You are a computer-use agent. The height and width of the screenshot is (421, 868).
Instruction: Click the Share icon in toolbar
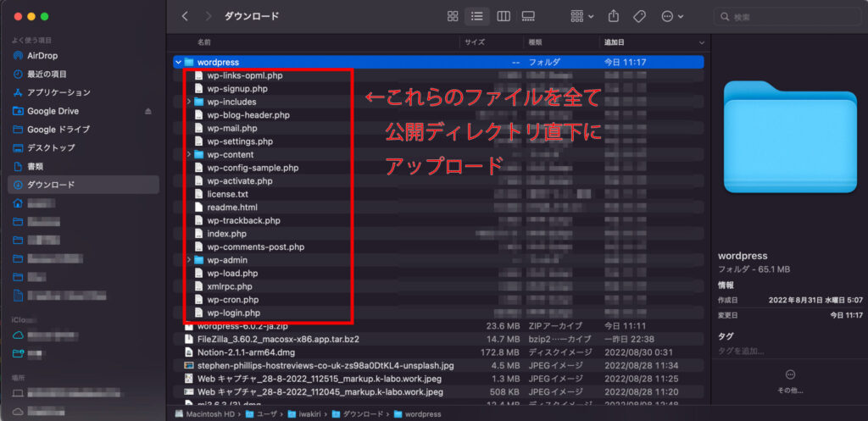point(615,17)
